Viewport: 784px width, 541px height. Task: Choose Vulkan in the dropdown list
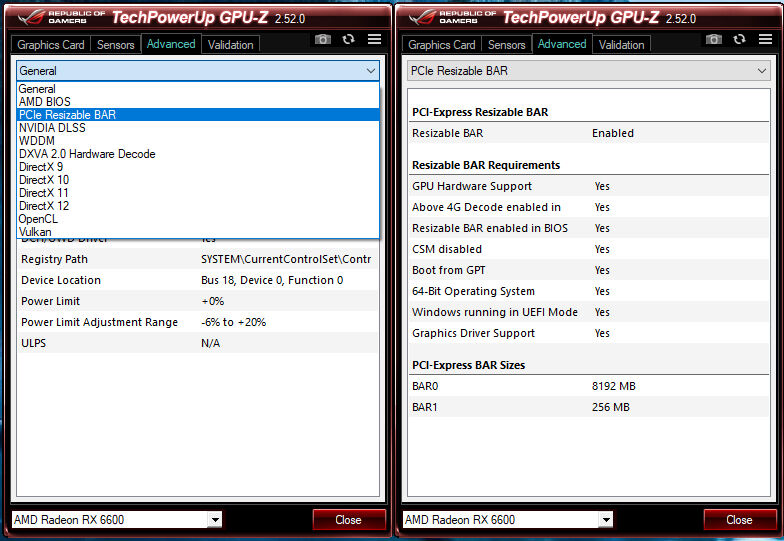click(x=198, y=232)
